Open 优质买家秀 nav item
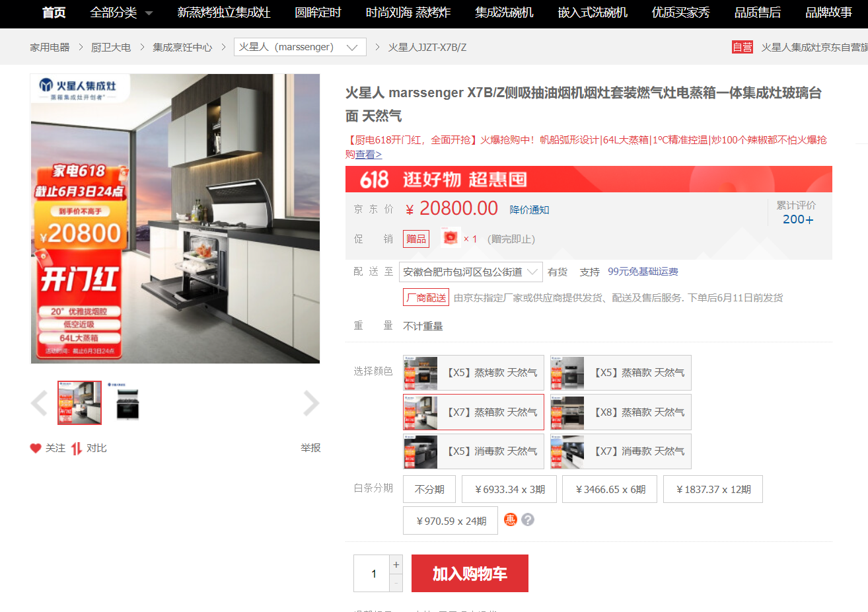This screenshot has height=612, width=868. (681, 13)
